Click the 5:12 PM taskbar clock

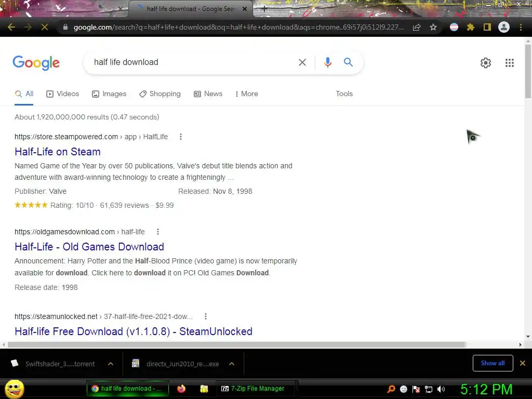486,389
